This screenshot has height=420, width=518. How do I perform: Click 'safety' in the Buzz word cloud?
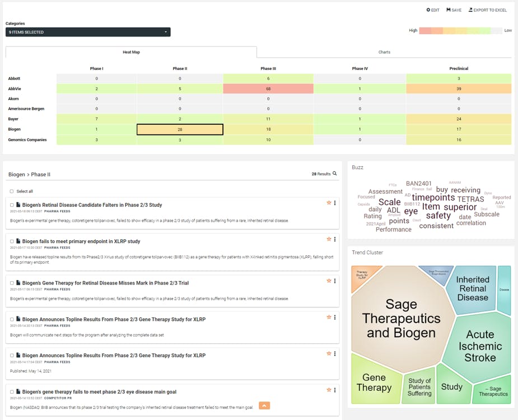[x=438, y=216]
